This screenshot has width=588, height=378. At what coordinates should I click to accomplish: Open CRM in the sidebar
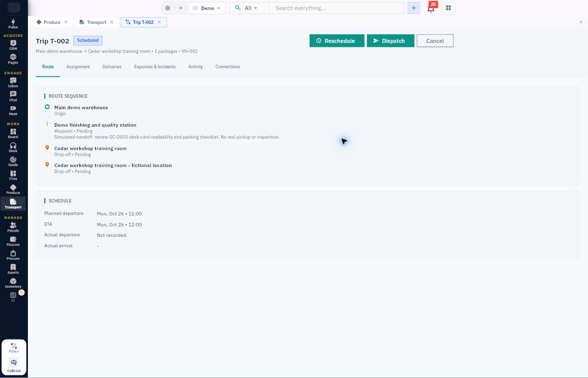pyautogui.click(x=13, y=45)
